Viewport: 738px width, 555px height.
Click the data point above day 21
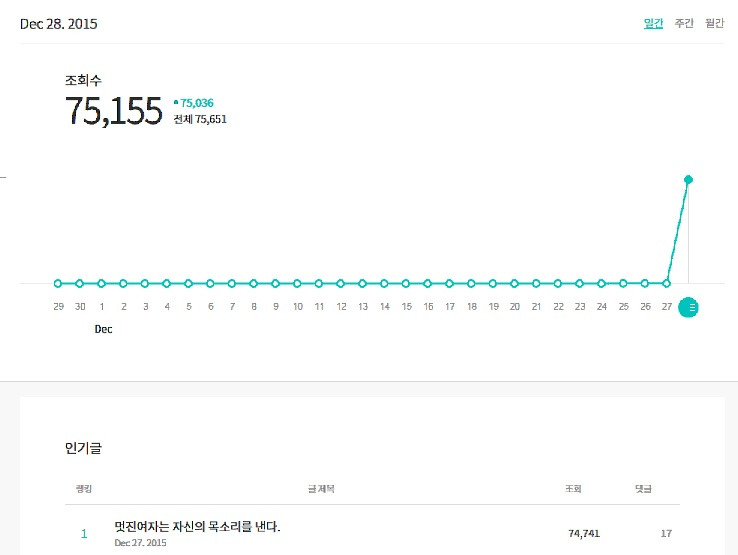click(537, 283)
